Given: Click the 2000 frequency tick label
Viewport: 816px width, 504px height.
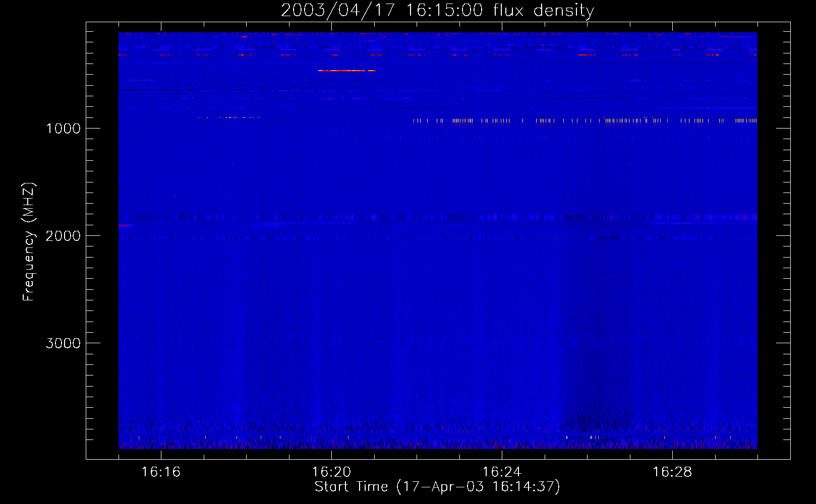Looking at the screenshot, I should [63, 236].
